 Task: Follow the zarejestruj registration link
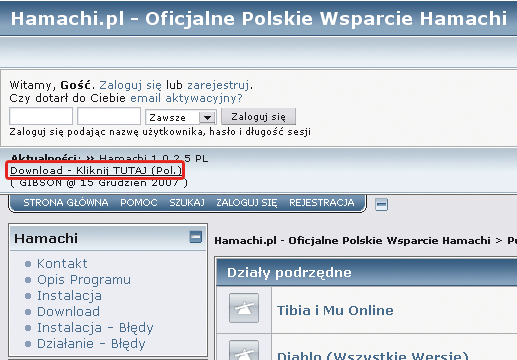click(218, 85)
